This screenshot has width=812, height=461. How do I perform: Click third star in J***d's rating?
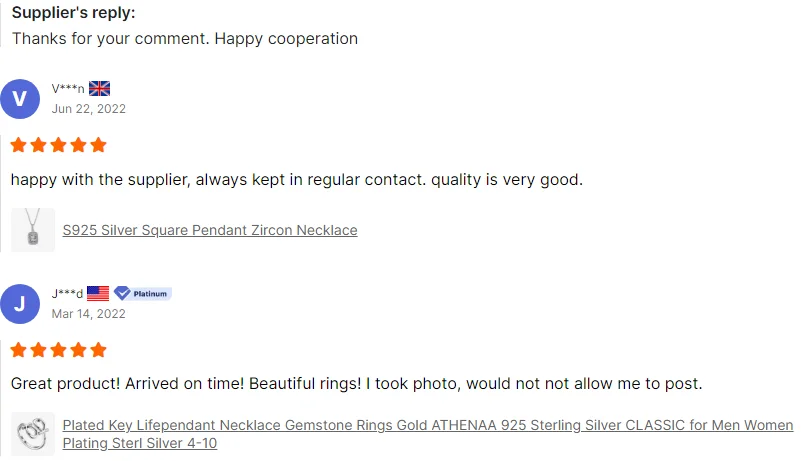click(58, 350)
